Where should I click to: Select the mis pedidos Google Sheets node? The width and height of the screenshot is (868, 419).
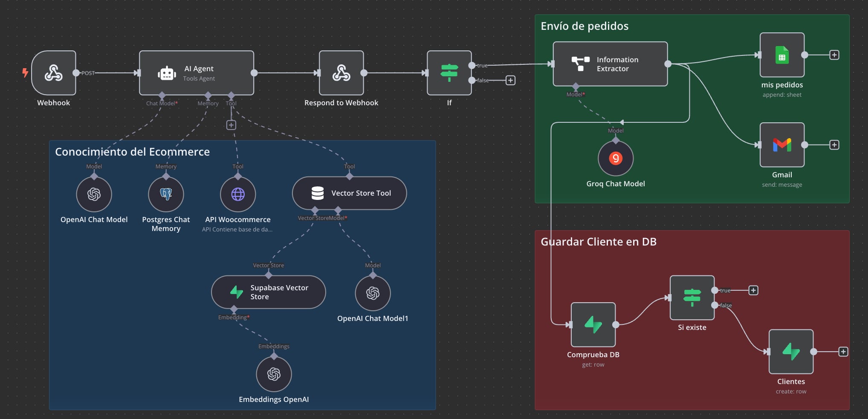(782, 55)
